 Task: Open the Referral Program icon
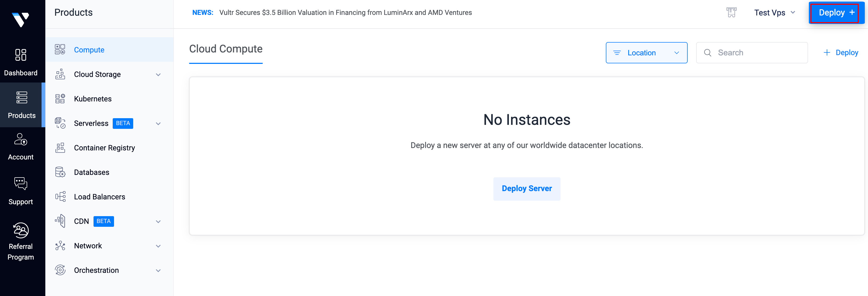[x=21, y=230]
